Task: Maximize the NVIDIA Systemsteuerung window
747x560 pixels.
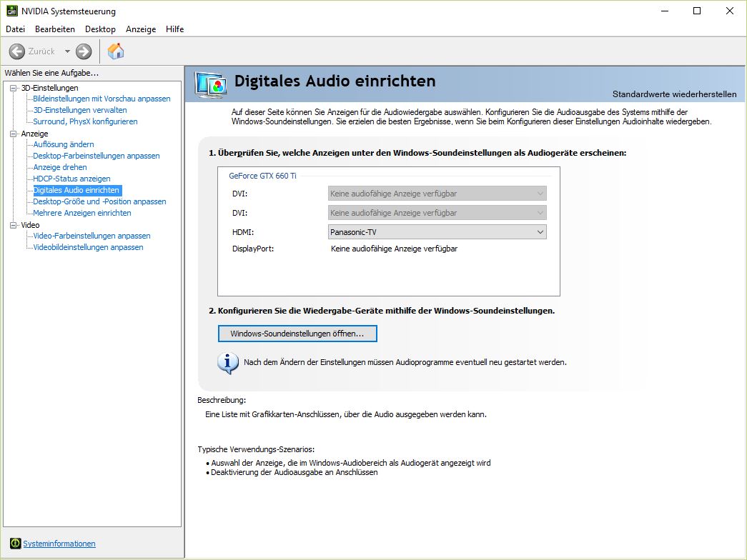Action: point(697,11)
